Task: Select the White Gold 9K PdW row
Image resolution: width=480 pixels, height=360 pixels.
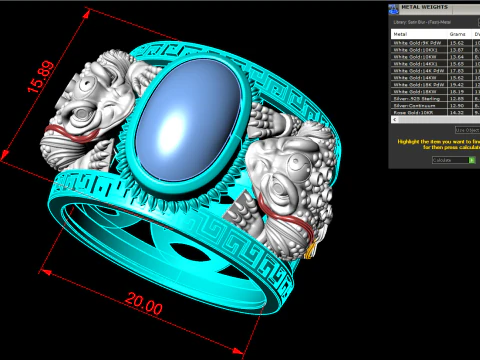Action: point(435,43)
